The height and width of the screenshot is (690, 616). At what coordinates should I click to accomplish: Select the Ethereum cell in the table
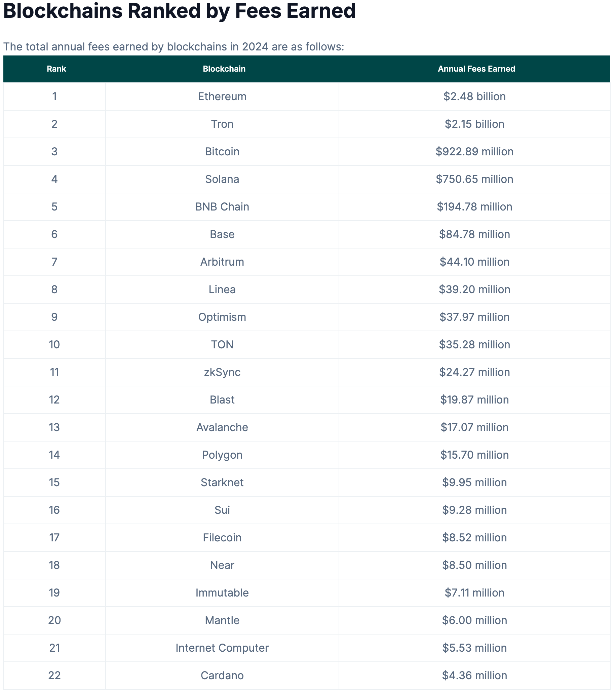[x=222, y=97]
